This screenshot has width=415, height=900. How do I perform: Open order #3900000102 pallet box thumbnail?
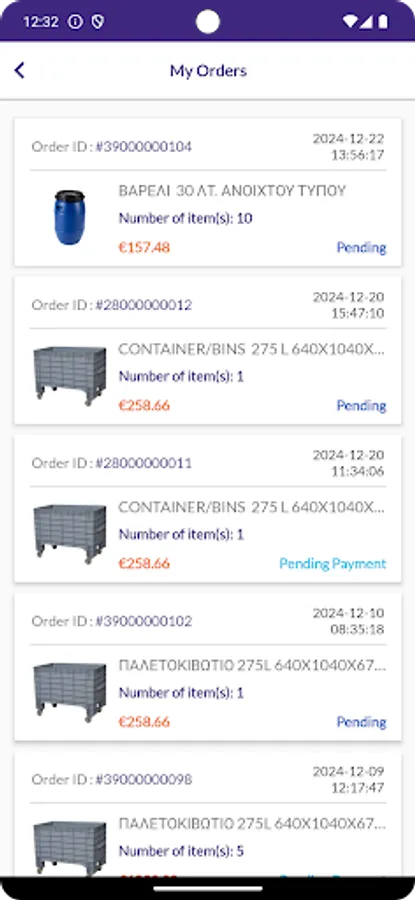click(69, 692)
